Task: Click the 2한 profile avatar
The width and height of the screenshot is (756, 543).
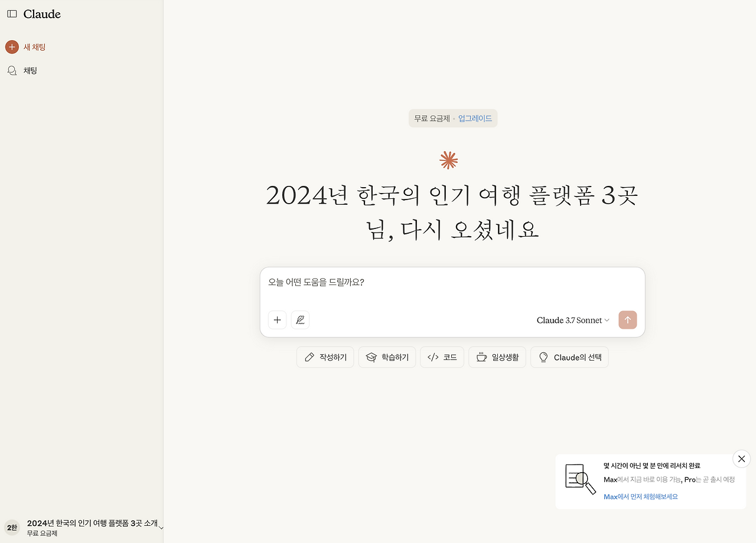Action: pyautogui.click(x=12, y=527)
